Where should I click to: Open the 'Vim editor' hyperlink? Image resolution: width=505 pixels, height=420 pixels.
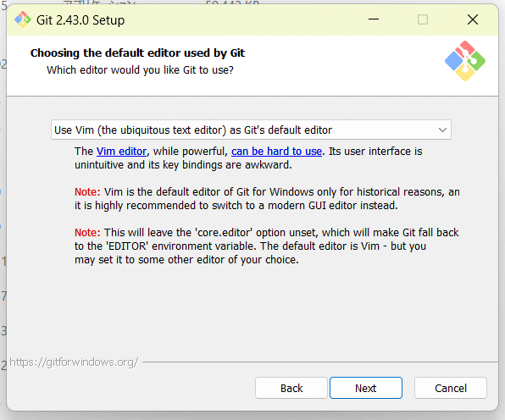tap(121, 152)
